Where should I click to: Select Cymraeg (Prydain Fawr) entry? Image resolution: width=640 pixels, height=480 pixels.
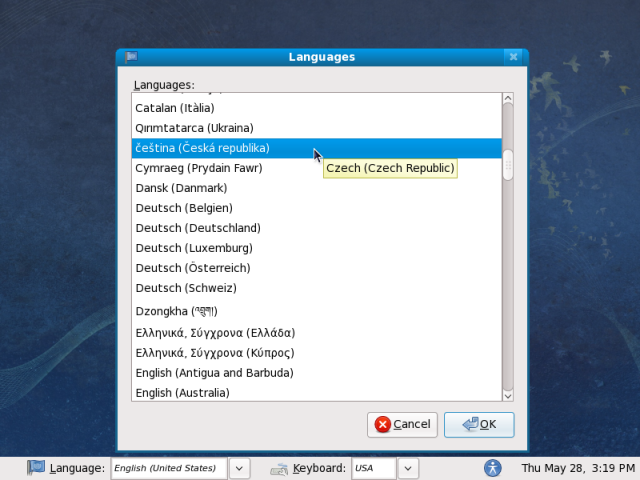pos(198,168)
